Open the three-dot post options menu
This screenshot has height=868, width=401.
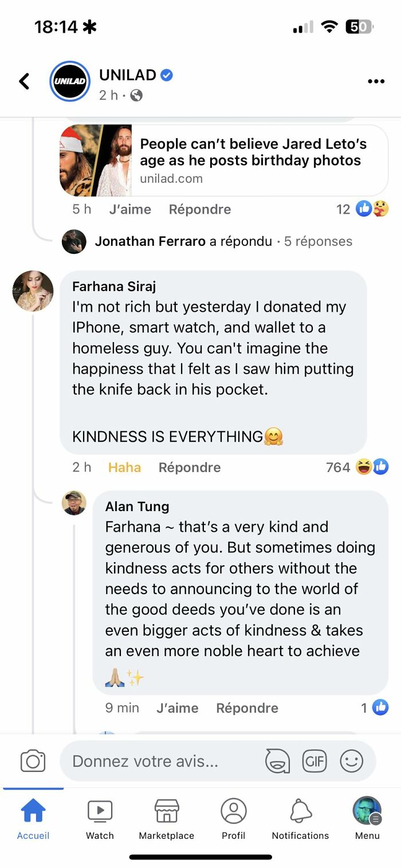point(376,81)
